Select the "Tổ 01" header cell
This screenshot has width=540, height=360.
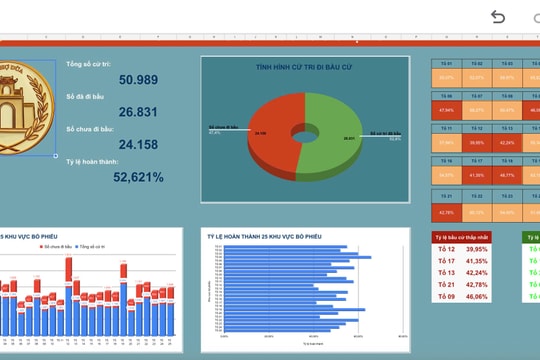447,64
